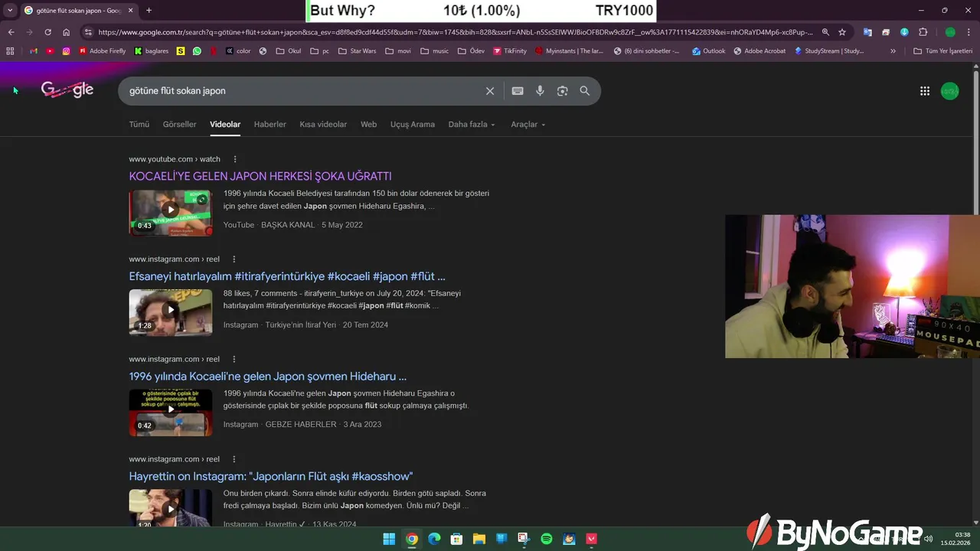Open Gmail bookmark icon
This screenshot has height=551, width=980.
click(33, 51)
